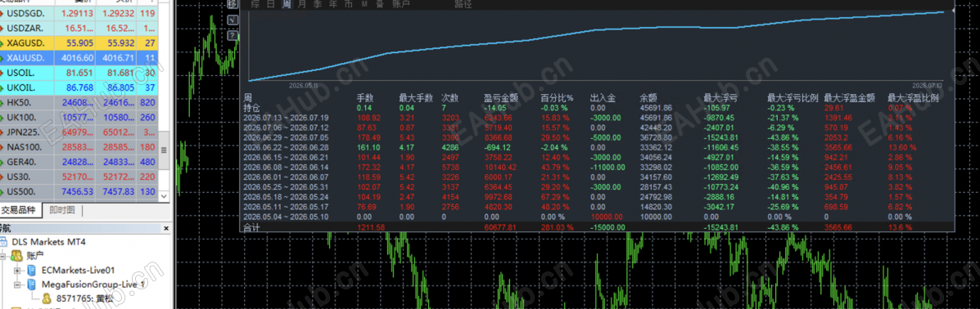Select the 季 quarterly tab
The image size is (980, 309).
click(318, 4)
